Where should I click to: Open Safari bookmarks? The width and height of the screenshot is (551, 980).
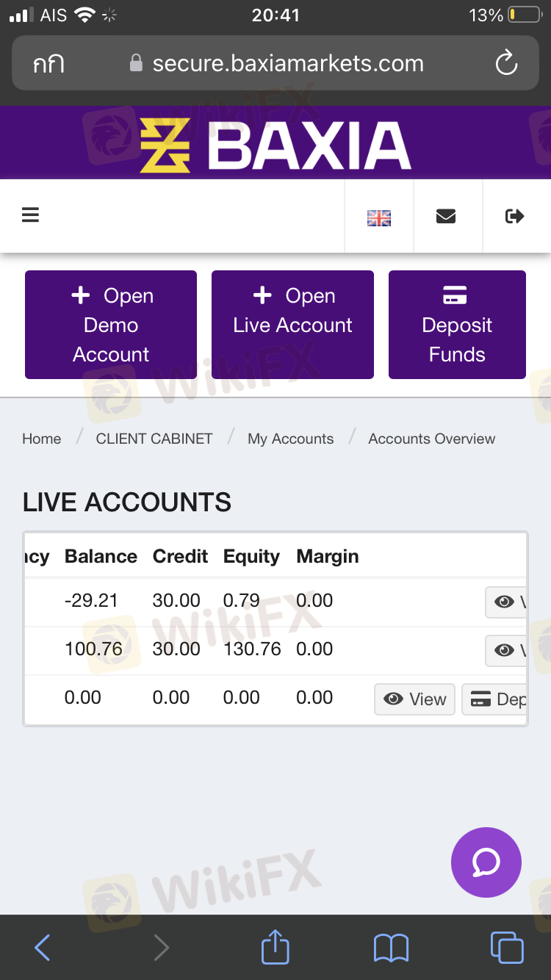[x=391, y=948]
